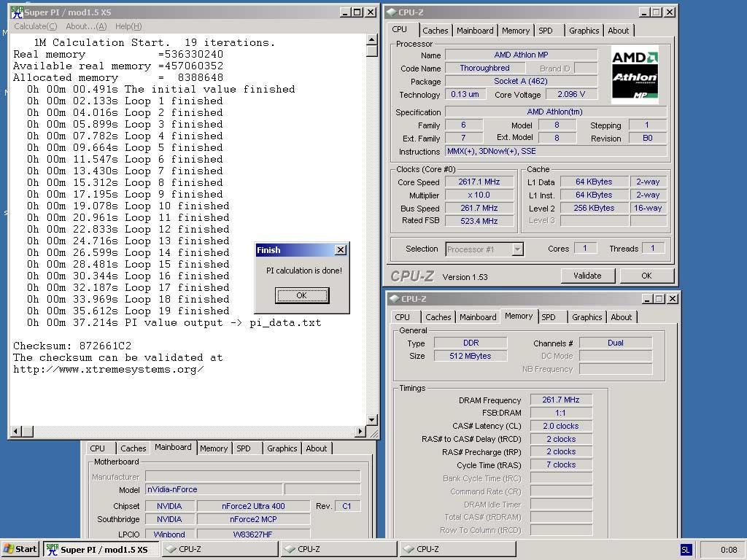Click the Core Voltage value 2.096 V
The image size is (747, 560).
[x=571, y=94]
